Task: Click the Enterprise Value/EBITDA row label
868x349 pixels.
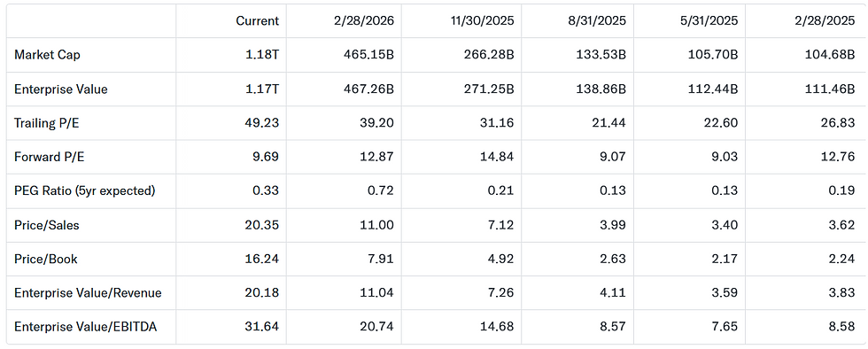Action: click(86, 328)
